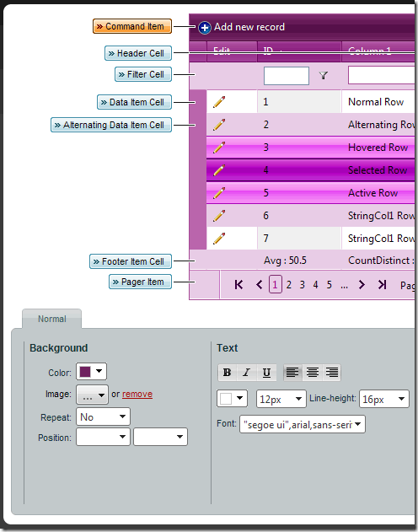Click the edit pencil in row 6
418x532 pixels.
click(219, 216)
